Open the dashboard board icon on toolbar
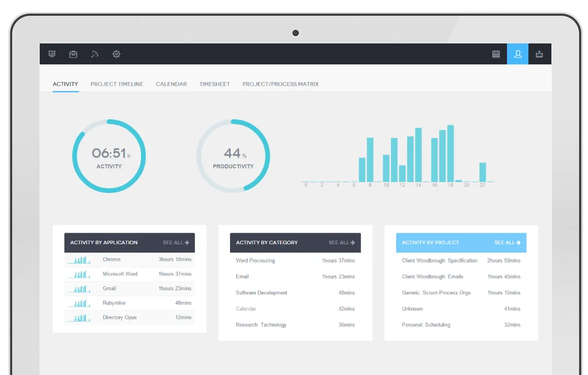This screenshot has height=375, width=588. click(x=52, y=54)
